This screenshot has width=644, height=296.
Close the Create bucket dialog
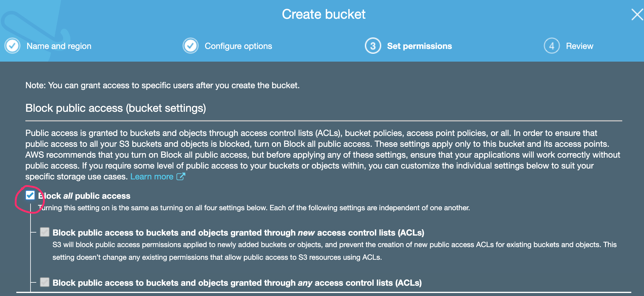tap(637, 14)
